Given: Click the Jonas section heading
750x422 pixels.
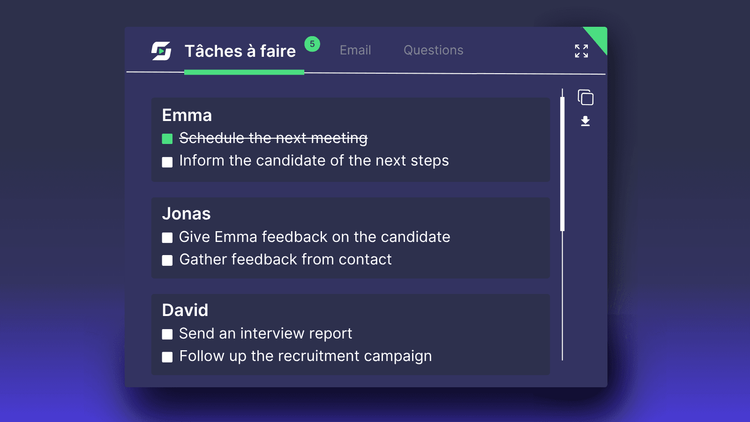Looking at the screenshot, I should click(x=186, y=214).
